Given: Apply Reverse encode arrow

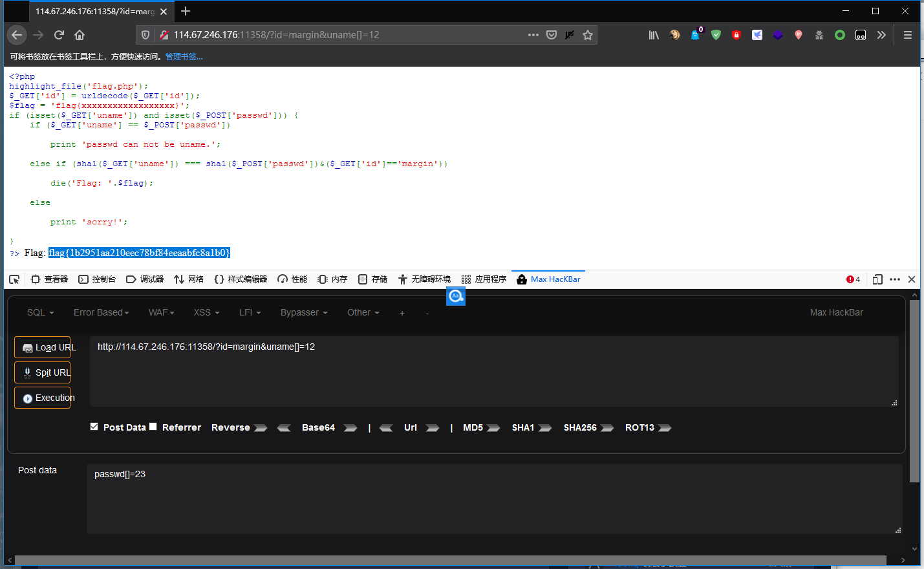Looking at the screenshot, I should tap(261, 428).
